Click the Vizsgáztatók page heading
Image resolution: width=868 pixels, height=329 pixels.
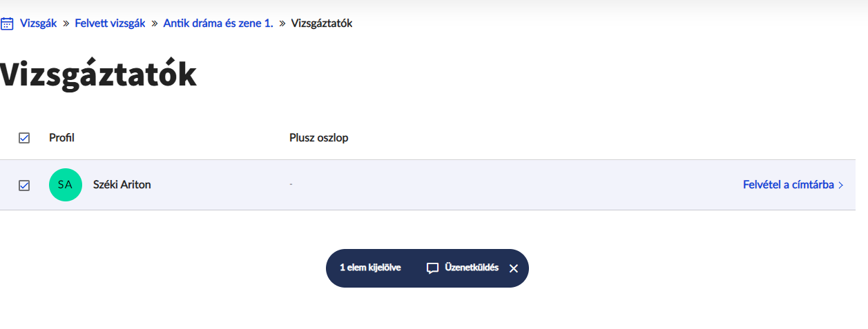(98, 75)
